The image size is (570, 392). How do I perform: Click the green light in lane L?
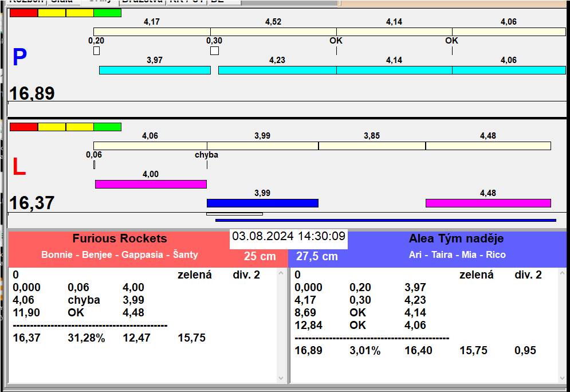pyautogui.click(x=107, y=127)
